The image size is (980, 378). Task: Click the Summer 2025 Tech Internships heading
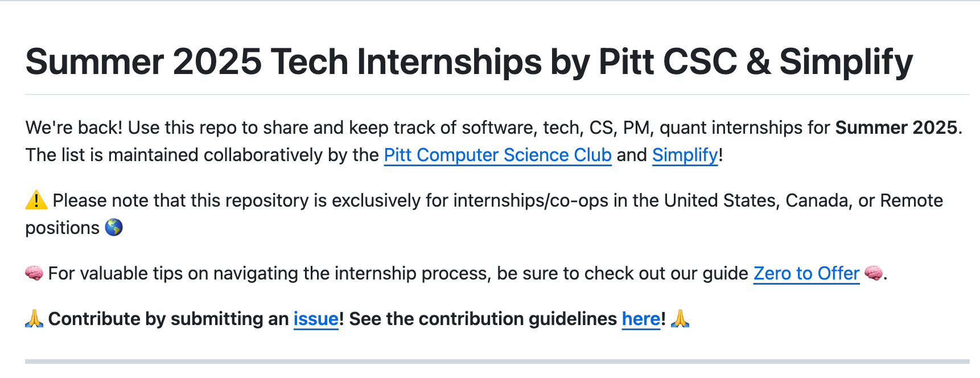(x=469, y=61)
